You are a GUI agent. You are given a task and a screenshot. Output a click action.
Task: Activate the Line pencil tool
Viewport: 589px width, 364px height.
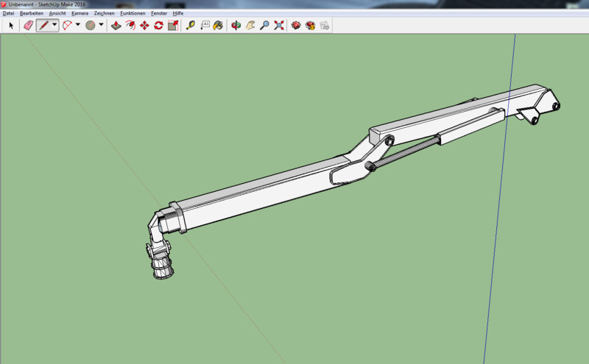43,25
